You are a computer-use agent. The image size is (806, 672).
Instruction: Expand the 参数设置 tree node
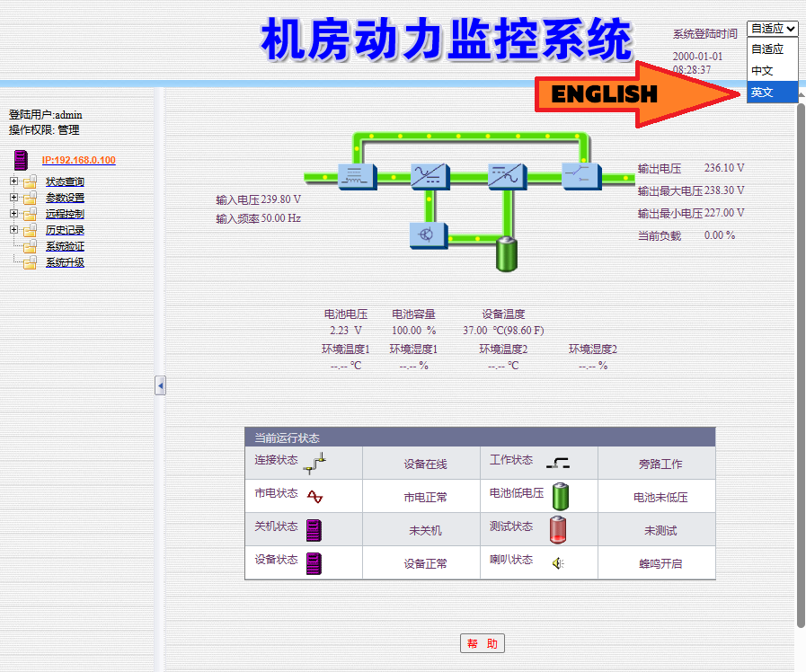(x=13, y=199)
